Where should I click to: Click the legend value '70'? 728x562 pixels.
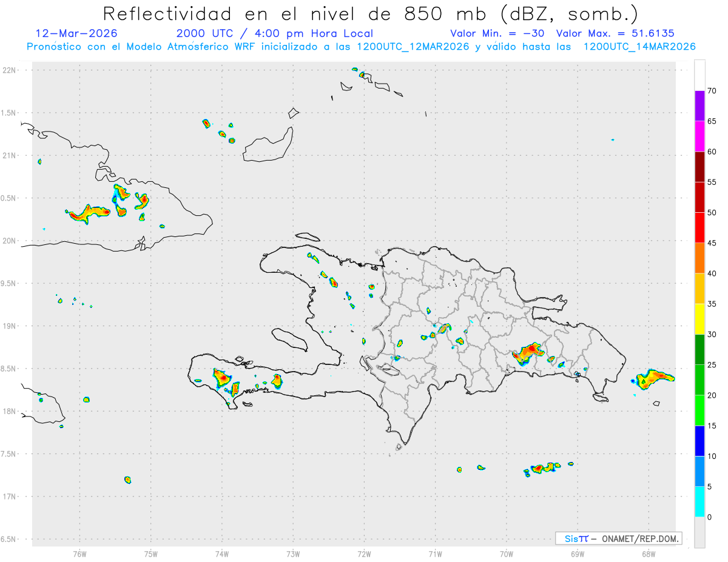[x=712, y=91]
